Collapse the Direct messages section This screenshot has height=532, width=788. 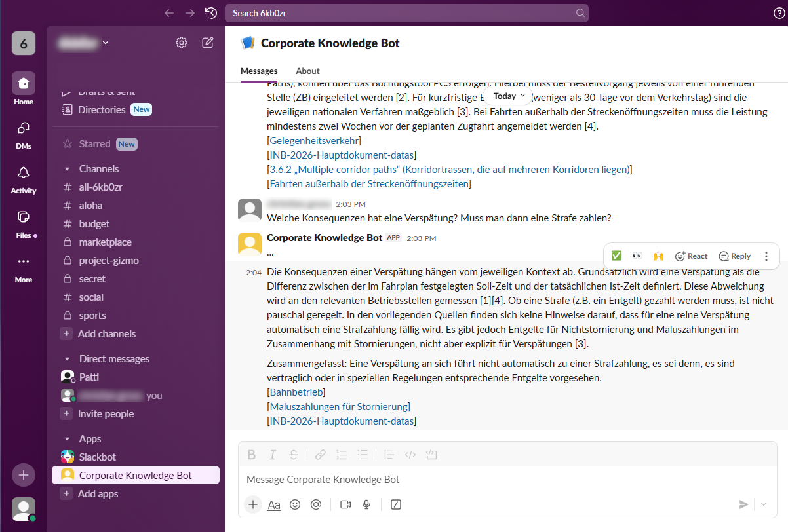[x=67, y=359]
